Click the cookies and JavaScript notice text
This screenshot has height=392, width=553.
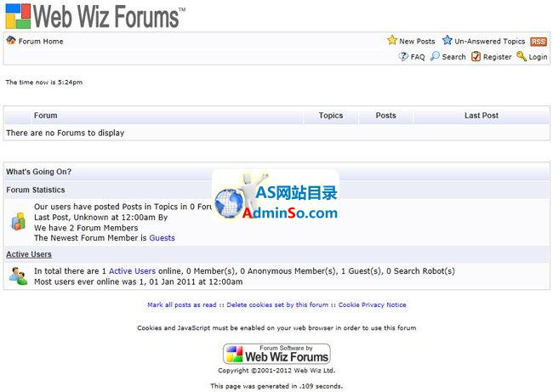[x=276, y=328]
